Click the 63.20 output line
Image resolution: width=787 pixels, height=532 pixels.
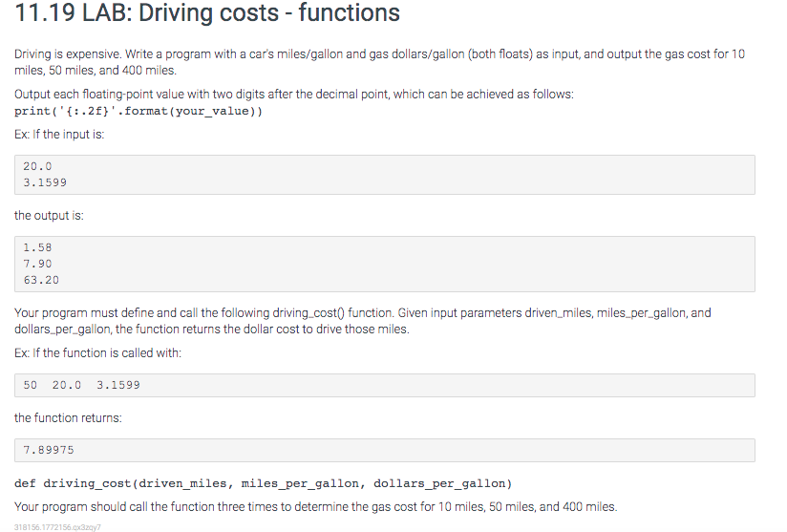click(x=41, y=280)
